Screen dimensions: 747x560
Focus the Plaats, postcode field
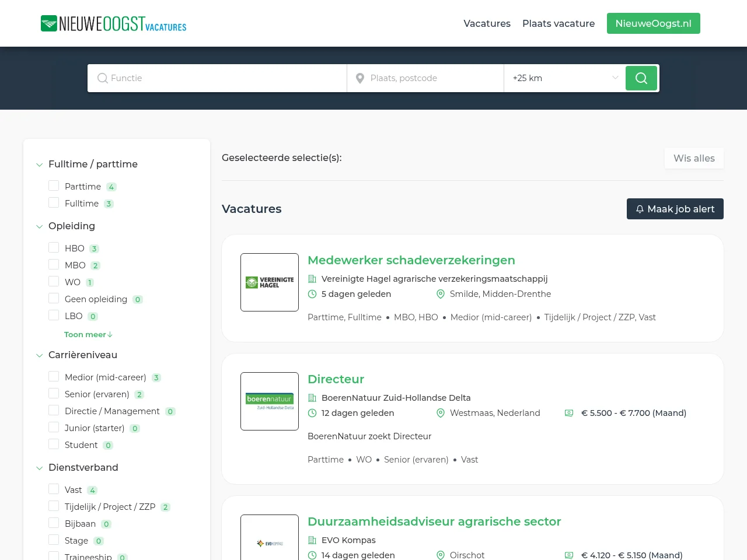(425, 78)
